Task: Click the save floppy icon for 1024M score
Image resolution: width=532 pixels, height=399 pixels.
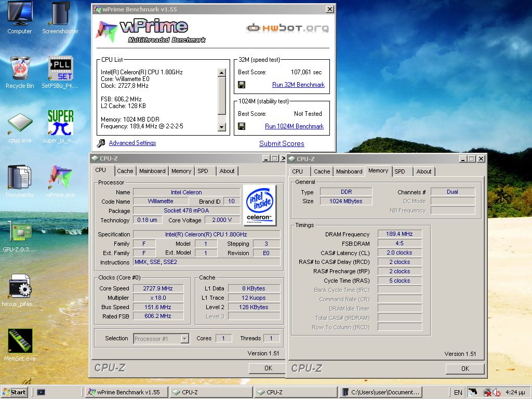Action: (x=242, y=126)
